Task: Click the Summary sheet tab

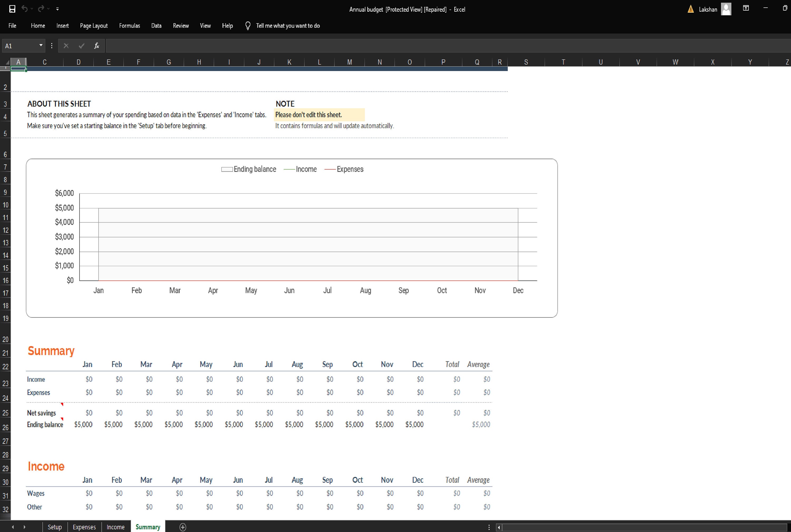Action: [x=148, y=527]
